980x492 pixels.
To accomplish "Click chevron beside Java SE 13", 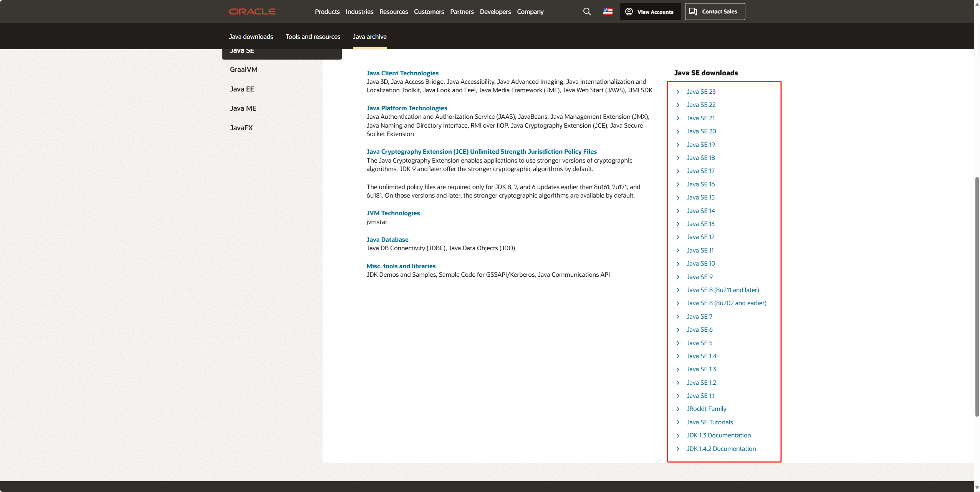I will 678,224.
